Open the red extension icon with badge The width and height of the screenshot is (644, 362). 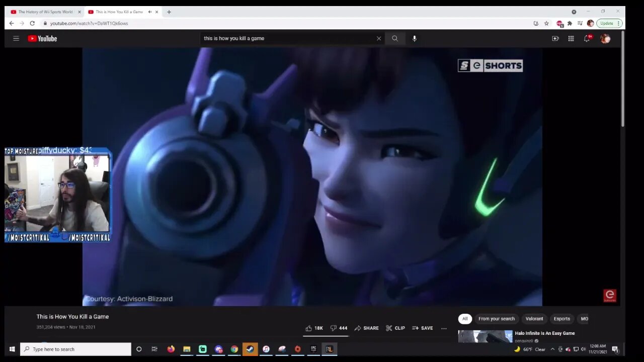click(559, 23)
